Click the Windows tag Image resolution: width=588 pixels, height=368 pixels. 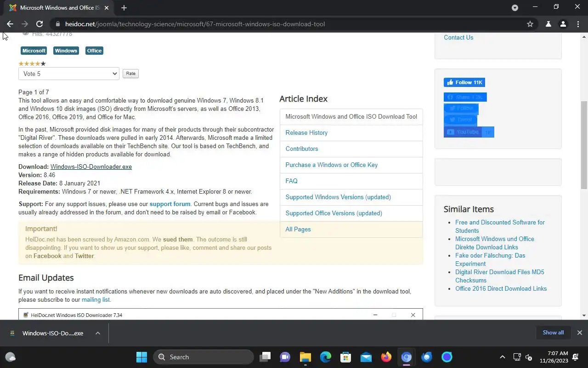66,51
